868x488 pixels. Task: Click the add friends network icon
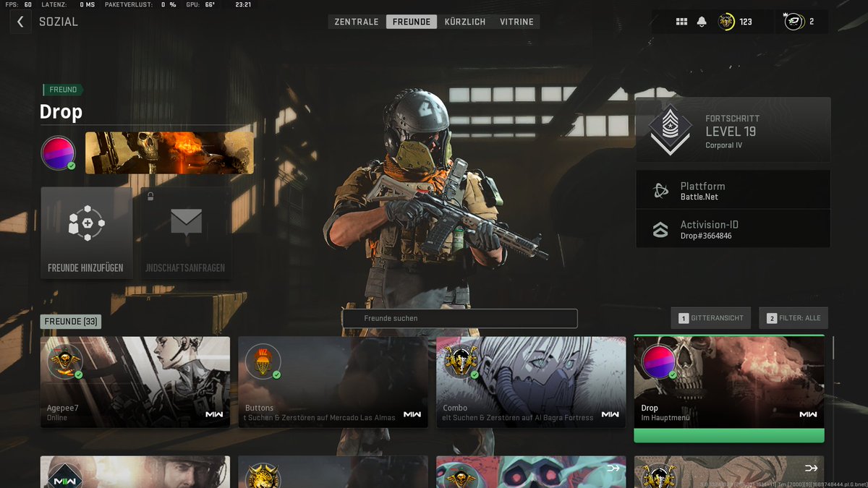click(x=86, y=225)
